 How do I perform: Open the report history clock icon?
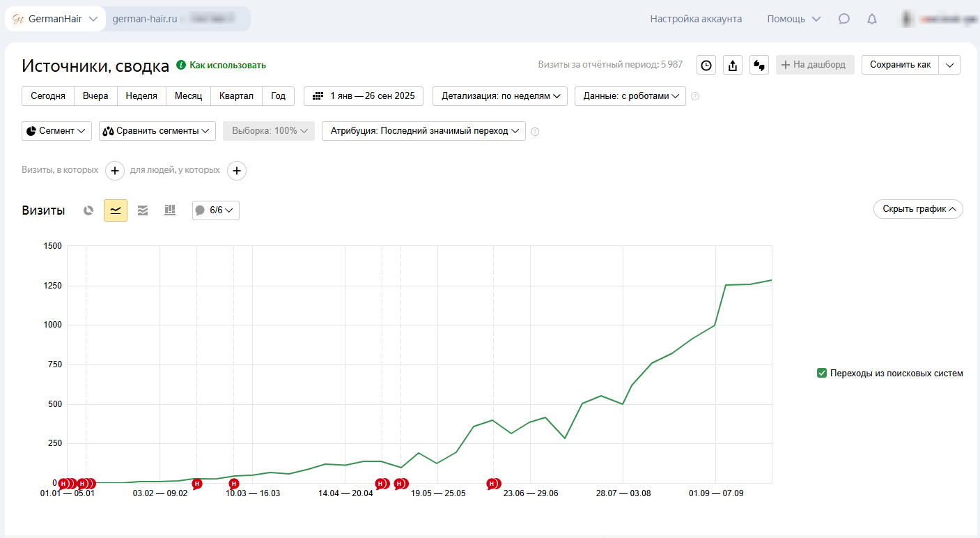tap(706, 65)
